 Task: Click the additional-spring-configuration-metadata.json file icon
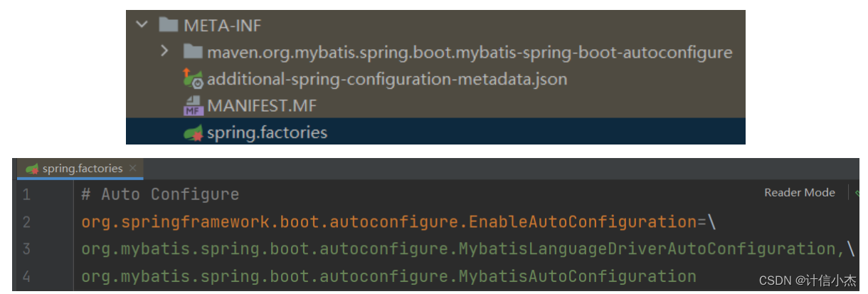[193, 78]
